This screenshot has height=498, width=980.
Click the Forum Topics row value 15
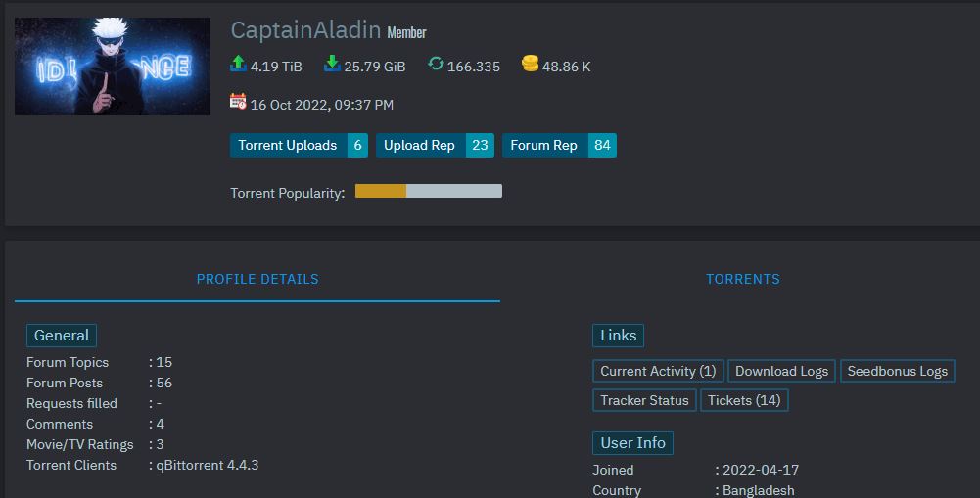[164, 362]
